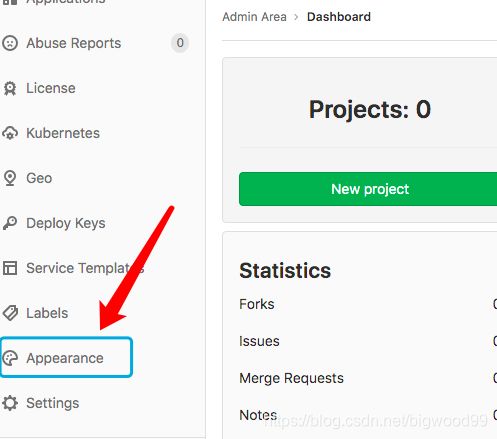Click the Abuse Reports count badge
The width and height of the screenshot is (497, 439).
click(180, 43)
